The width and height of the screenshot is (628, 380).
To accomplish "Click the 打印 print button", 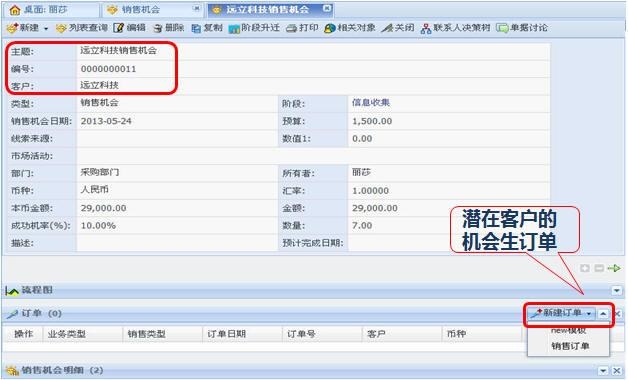I will click(x=302, y=28).
